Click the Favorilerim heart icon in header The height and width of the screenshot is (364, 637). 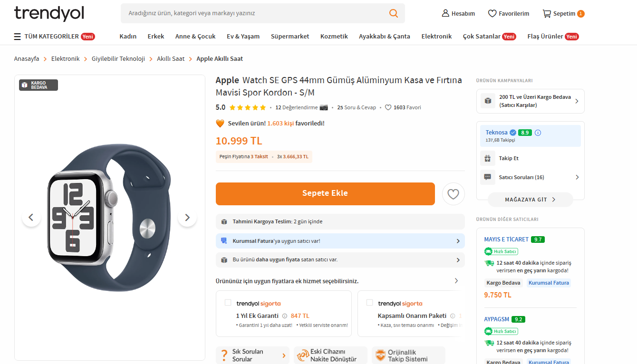(x=492, y=14)
